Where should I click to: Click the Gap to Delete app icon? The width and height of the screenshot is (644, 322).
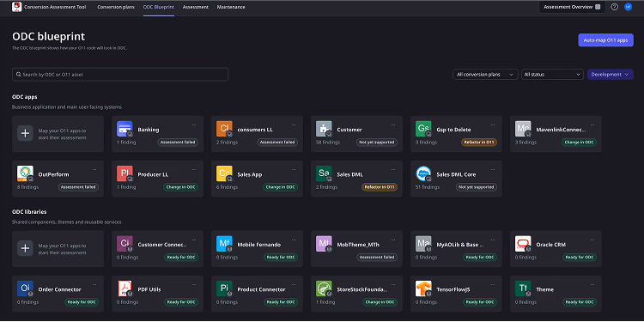coord(423,129)
